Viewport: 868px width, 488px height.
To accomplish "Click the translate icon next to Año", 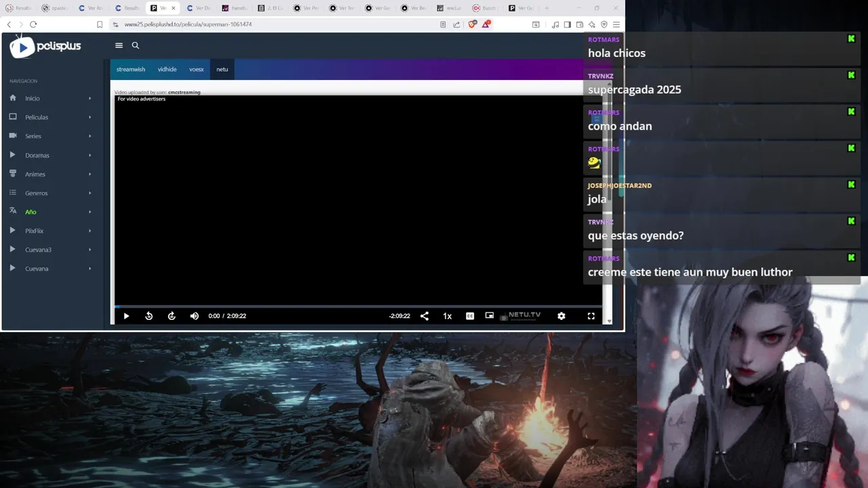I will [x=13, y=211].
